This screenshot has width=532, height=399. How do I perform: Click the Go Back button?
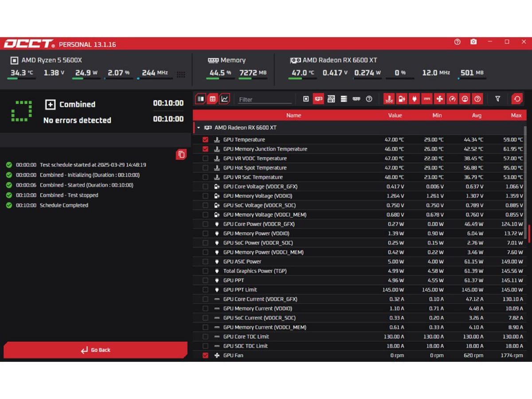[95, 350]
